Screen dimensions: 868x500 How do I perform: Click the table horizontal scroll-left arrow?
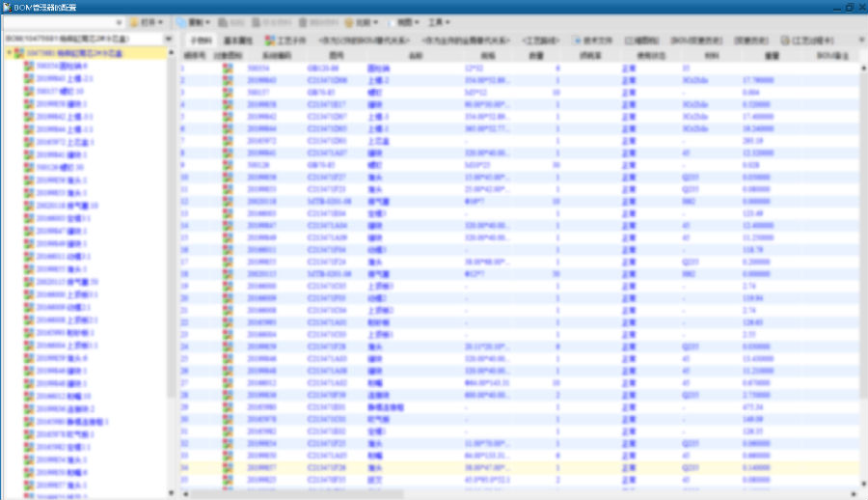point(186,494)
